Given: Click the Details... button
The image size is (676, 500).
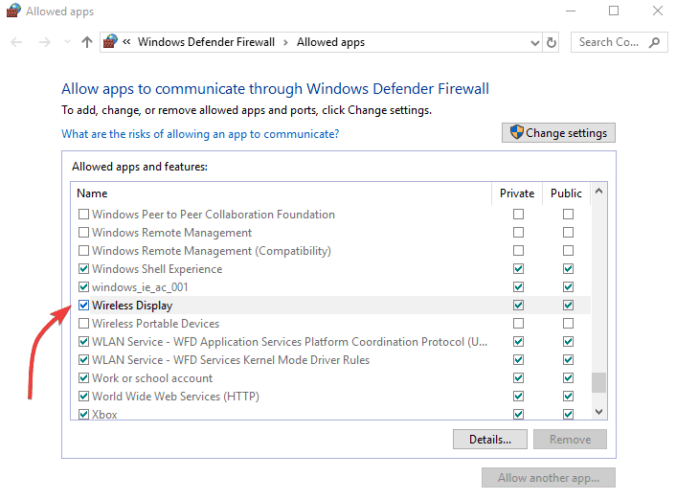Looking at the screenshot, I should 490,439.
